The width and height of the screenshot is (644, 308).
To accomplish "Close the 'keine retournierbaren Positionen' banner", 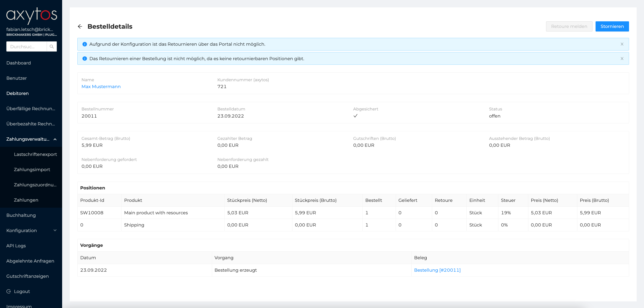I will click(622, 59).
